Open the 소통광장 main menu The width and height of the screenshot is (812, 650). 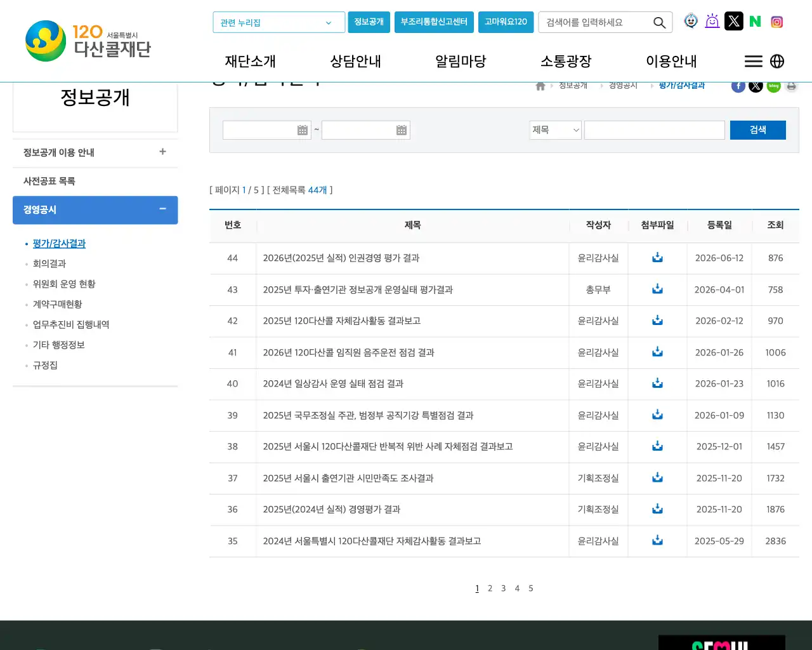[x=566, y=62]
